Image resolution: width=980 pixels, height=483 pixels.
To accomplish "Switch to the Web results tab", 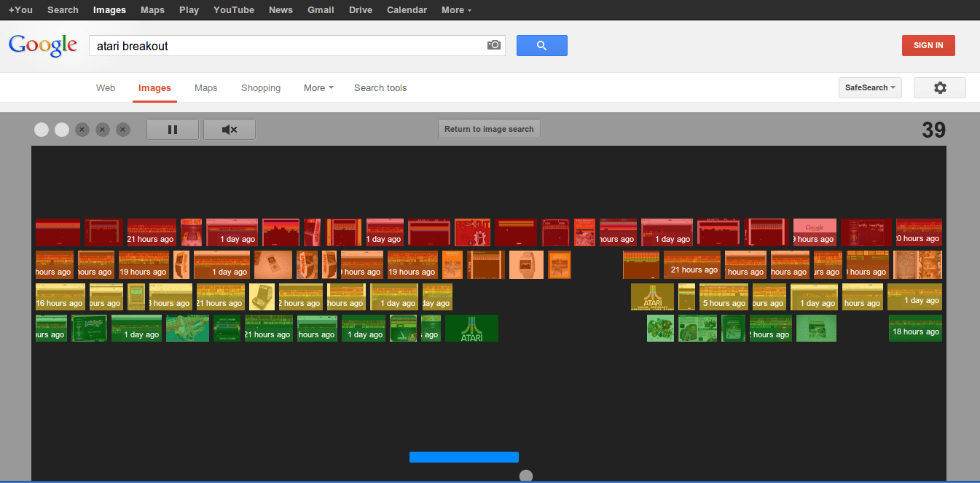I will click(106, 88).
